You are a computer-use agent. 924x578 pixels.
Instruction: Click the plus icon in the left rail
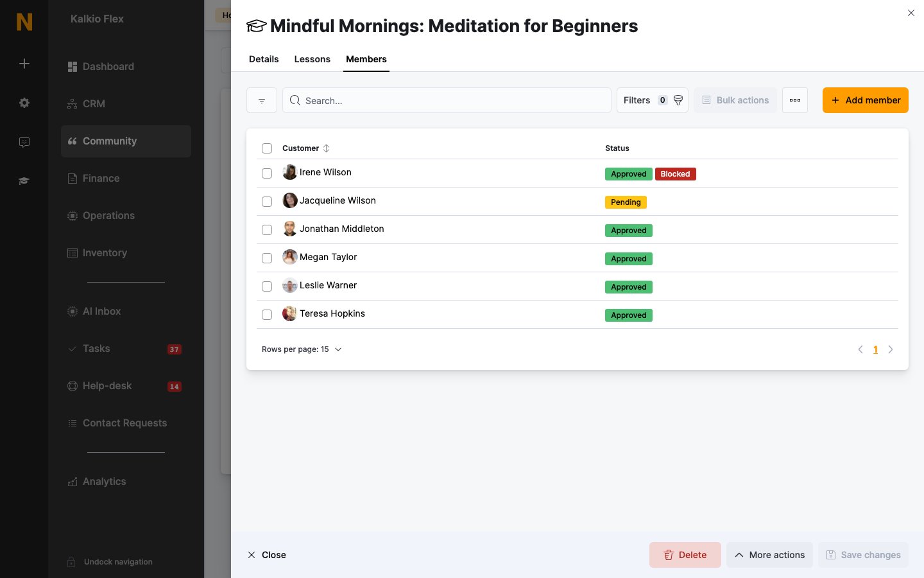click(x=24, y=64)
